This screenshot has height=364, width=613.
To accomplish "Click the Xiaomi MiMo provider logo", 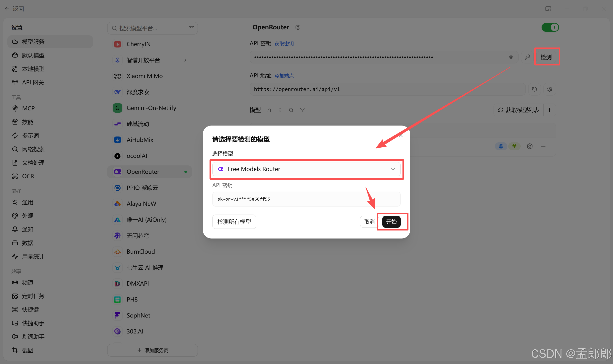I will tap(118, 76).
